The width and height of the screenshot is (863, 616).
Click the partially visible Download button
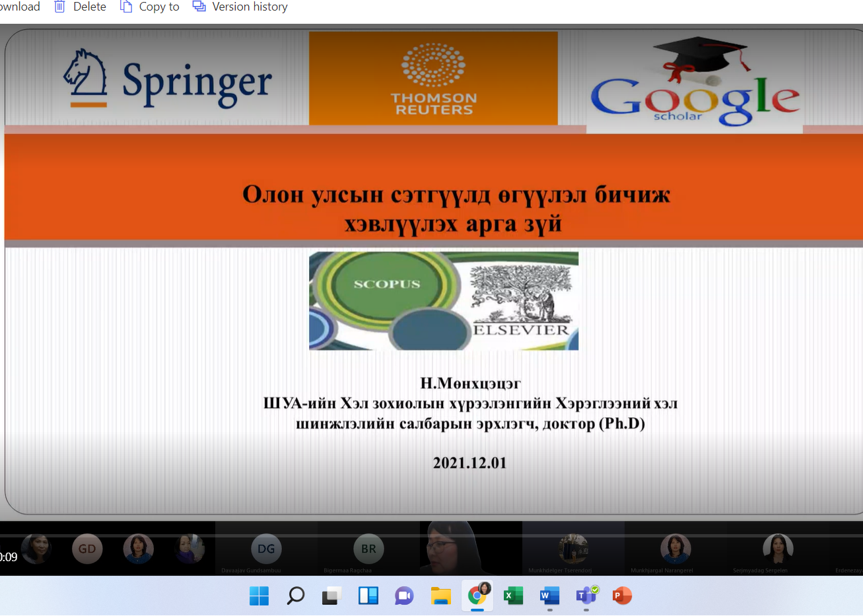[20, 7]
